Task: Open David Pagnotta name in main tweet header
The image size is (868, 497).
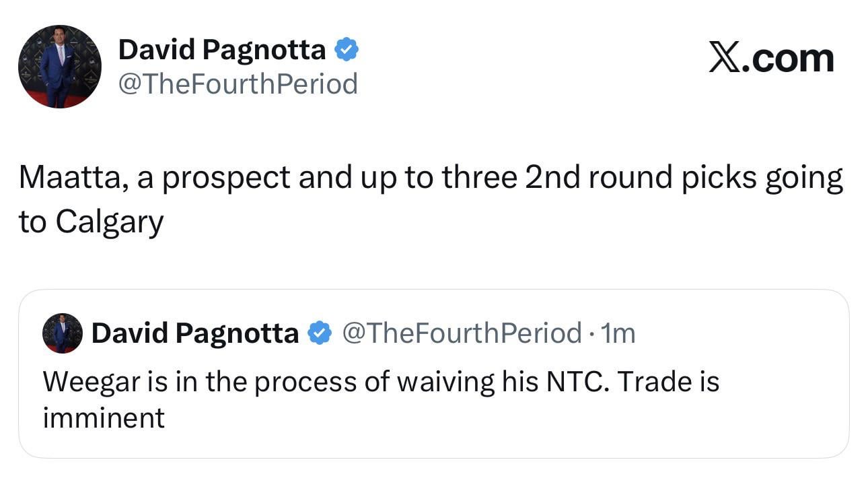Action: point(222,49)
